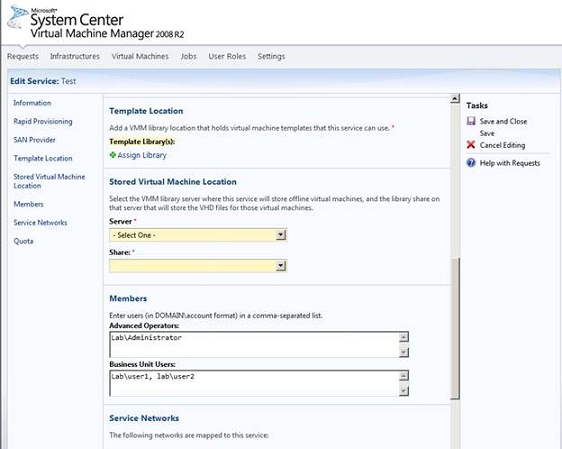This screenshot has width=562, height=449.
Task: Click the System Center logo icon
Action: click(x=17, y=17)
